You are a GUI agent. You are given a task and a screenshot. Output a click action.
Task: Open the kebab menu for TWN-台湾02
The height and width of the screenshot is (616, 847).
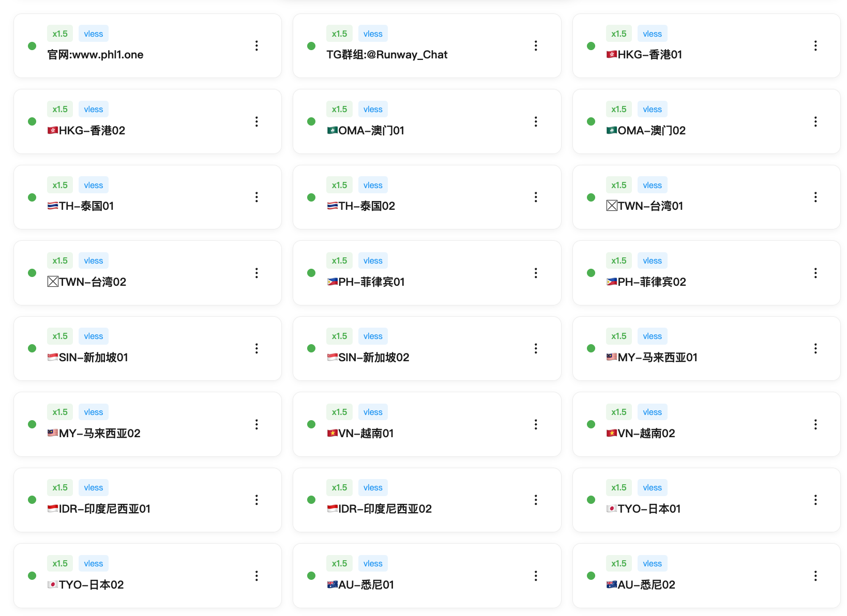tap(256, 273)
